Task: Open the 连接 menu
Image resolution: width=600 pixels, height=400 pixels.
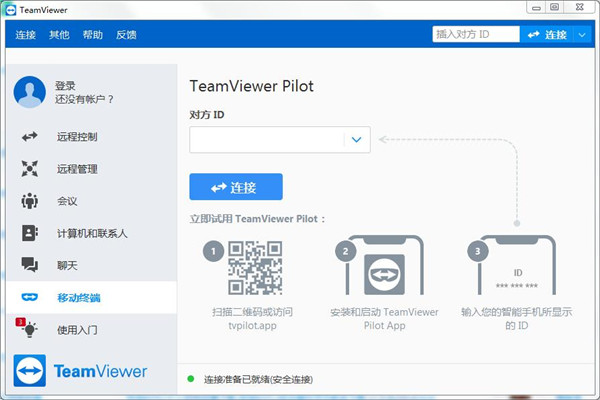Action: (26, 35)
